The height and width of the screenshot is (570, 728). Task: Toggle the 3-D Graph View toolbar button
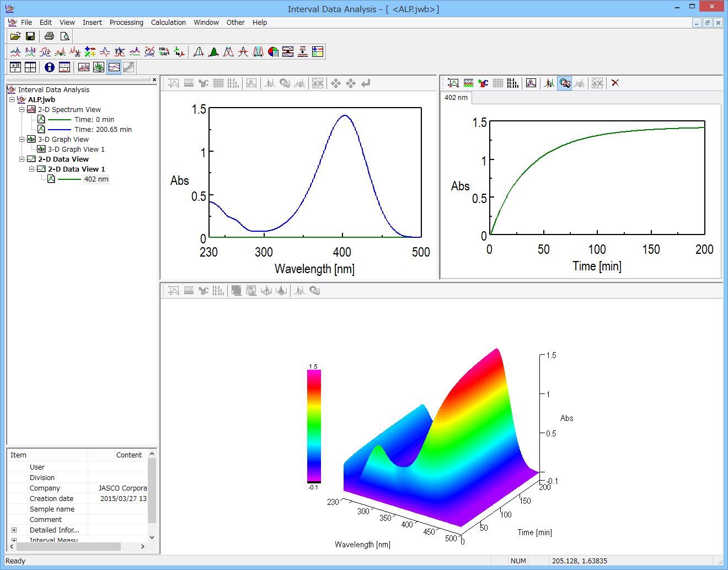click(99, 67)
